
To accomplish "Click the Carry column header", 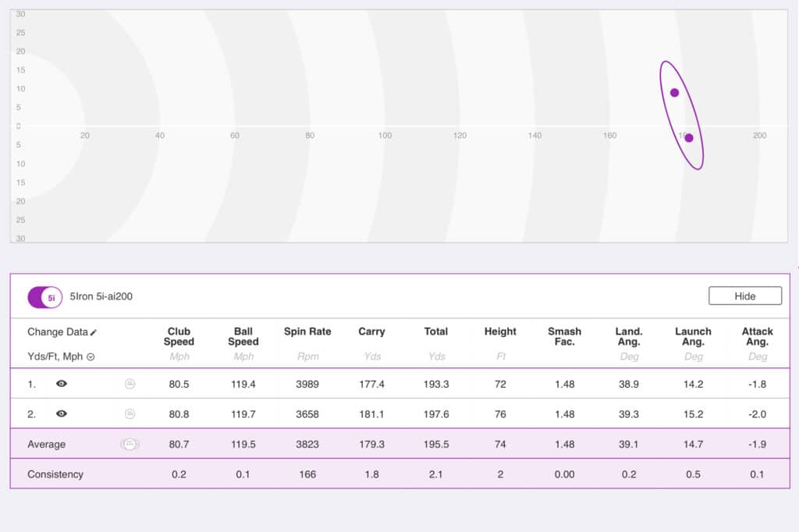I will pos(371,332).
